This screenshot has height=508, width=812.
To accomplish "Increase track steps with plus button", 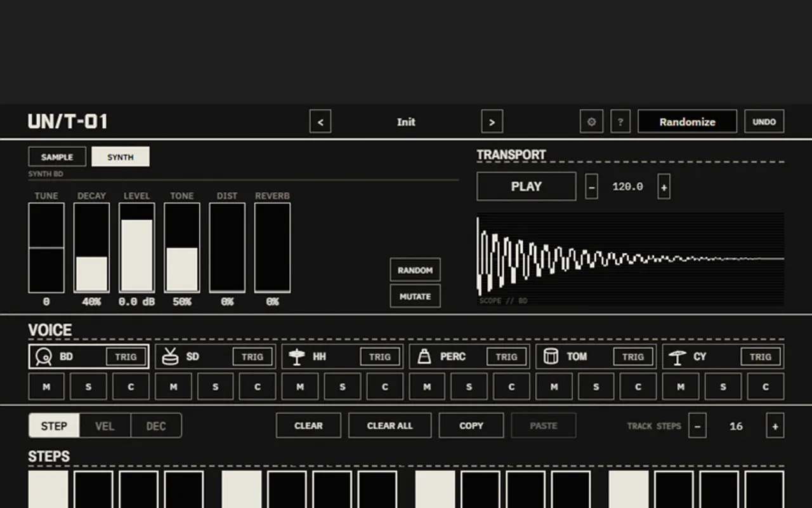I will 775,426.
